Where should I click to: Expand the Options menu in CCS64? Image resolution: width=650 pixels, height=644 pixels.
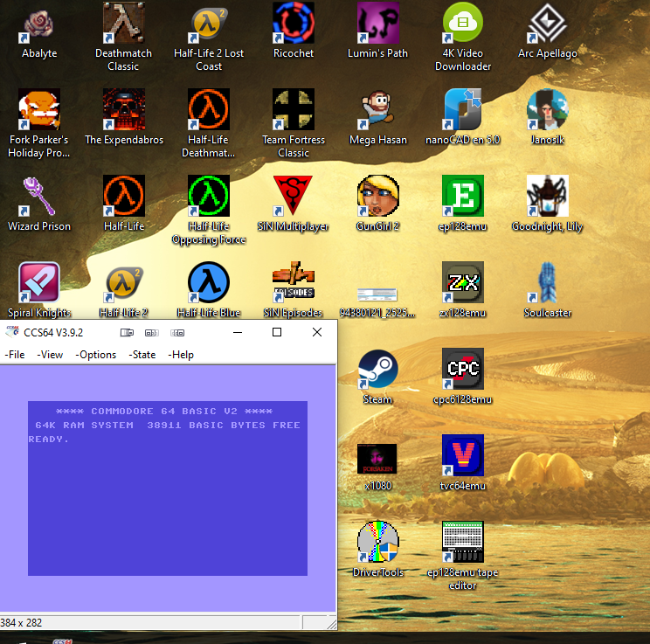(x=96, y=355)
